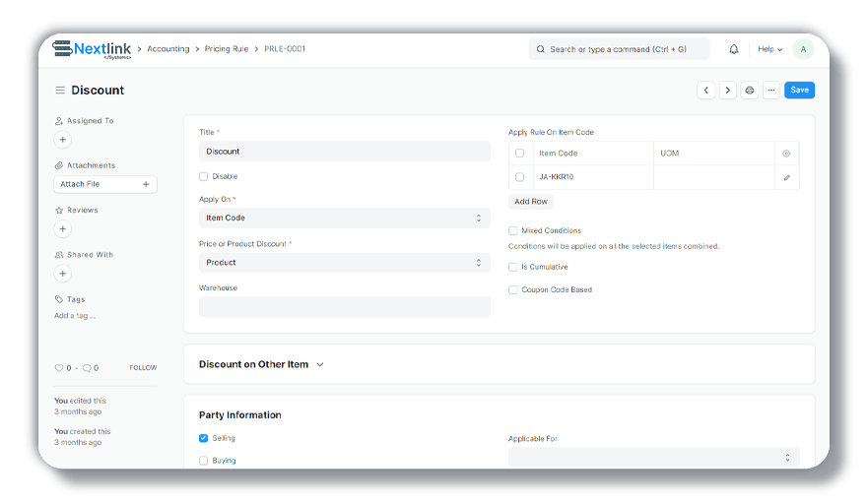
Task: Click Add a tag field
Action: (75, 316)
